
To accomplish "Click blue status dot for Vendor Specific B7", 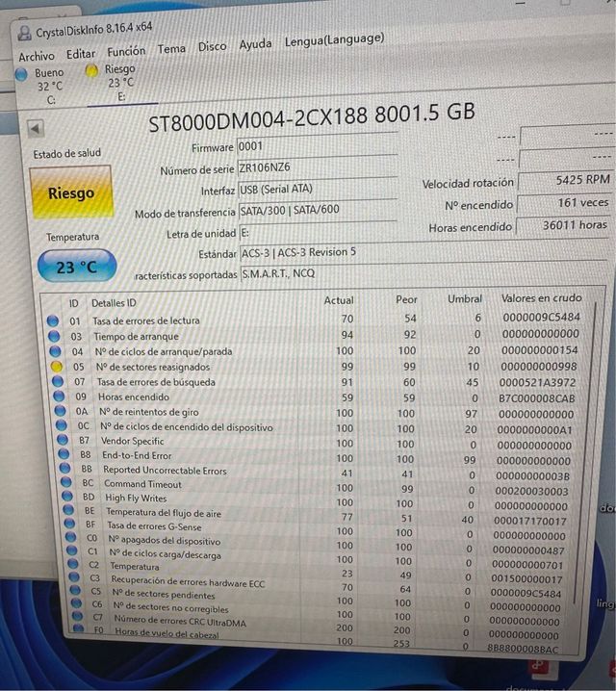I will [63, 440].
